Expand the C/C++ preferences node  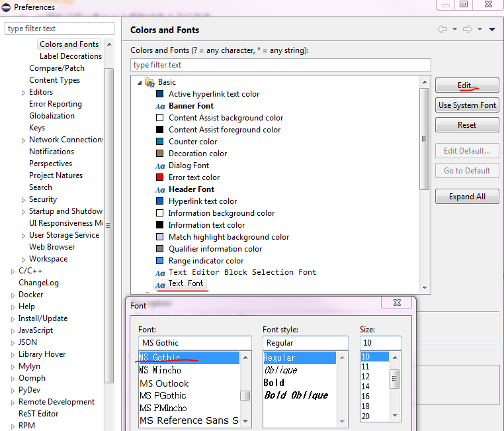click(13, 271)
